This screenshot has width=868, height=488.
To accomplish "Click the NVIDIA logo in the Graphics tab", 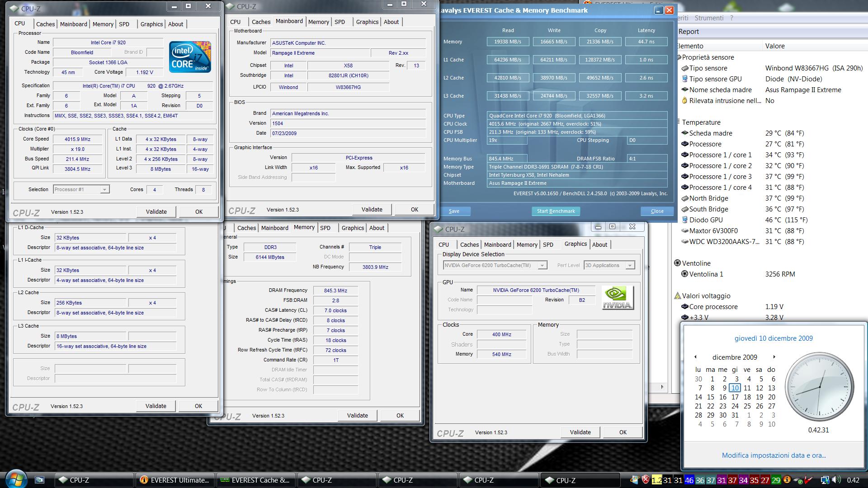I will (618, 298).
